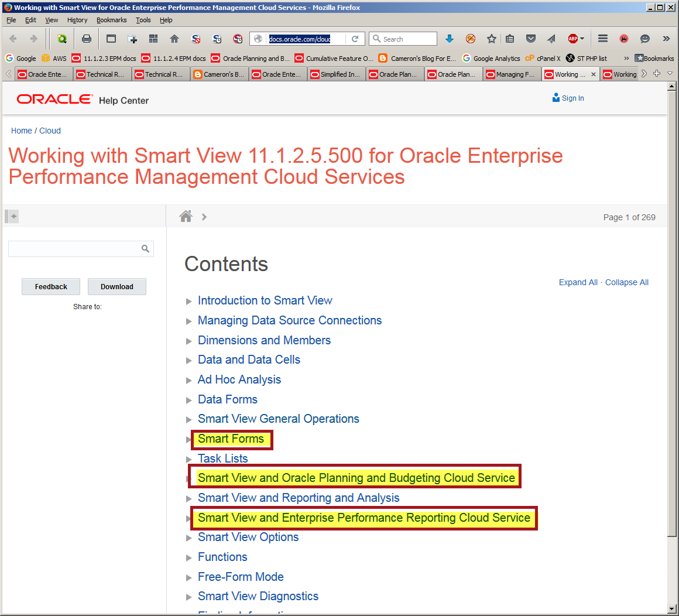Switch to Simplified In... tab
Screen dimensions: 679x616
point(336,74)
